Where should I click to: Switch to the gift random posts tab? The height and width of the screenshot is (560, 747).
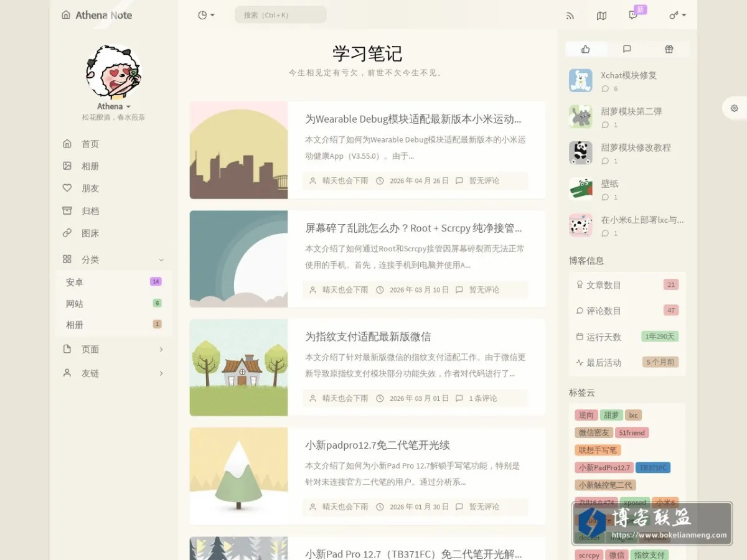point(669,49)
